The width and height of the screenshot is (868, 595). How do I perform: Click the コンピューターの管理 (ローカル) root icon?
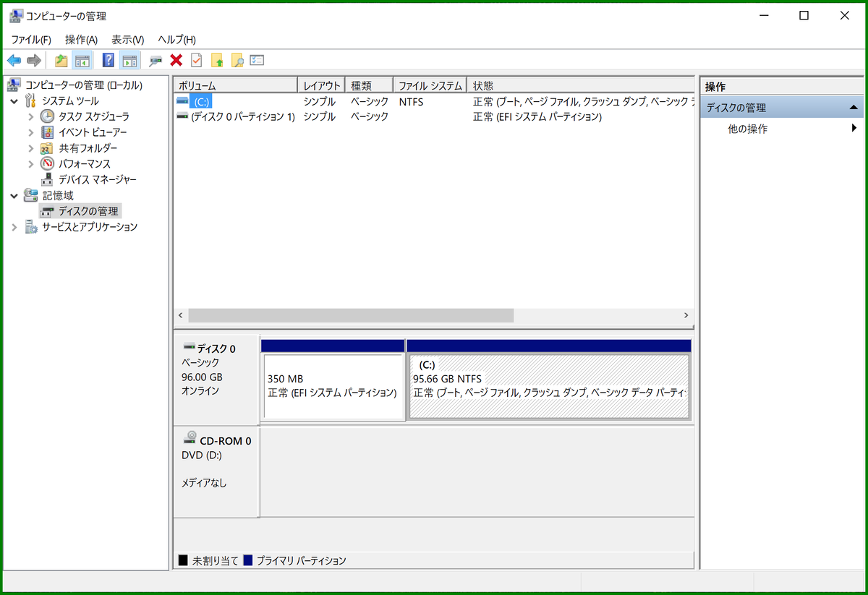pos(14,85)
